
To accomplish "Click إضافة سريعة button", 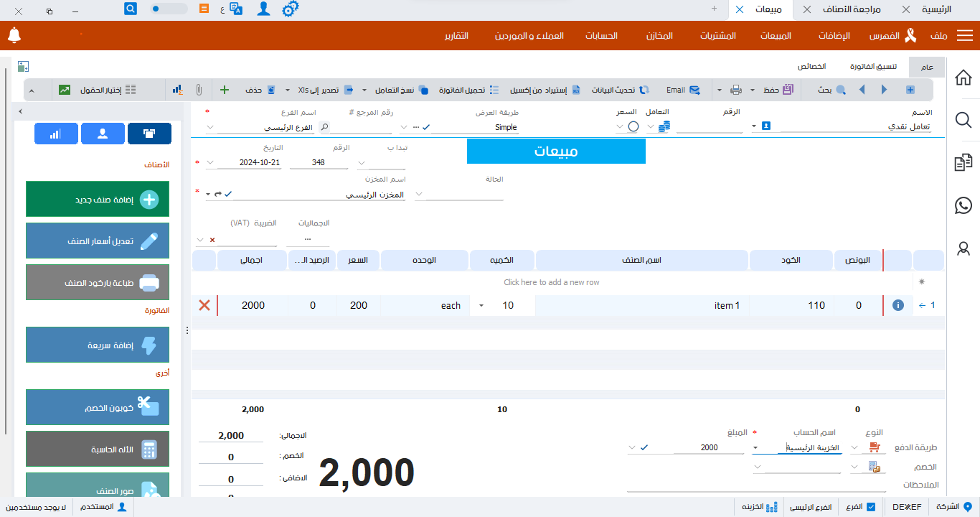I will point(98,345).
